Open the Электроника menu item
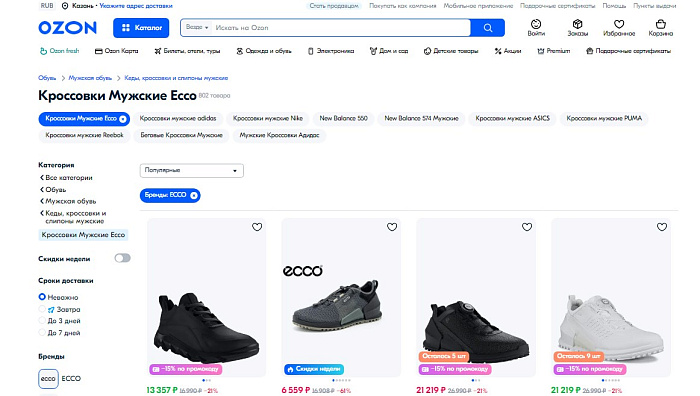 pos(331,51)
